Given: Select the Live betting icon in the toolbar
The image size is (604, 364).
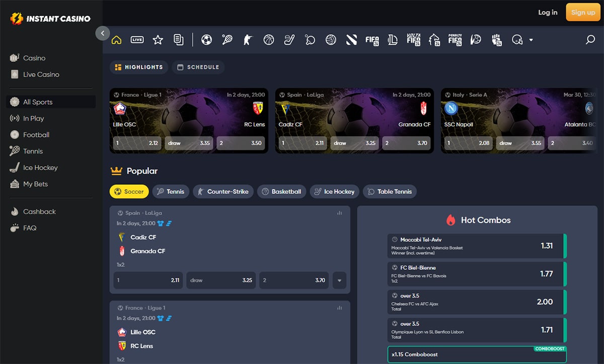Looking at the screenshot, I should coord(137,39).
